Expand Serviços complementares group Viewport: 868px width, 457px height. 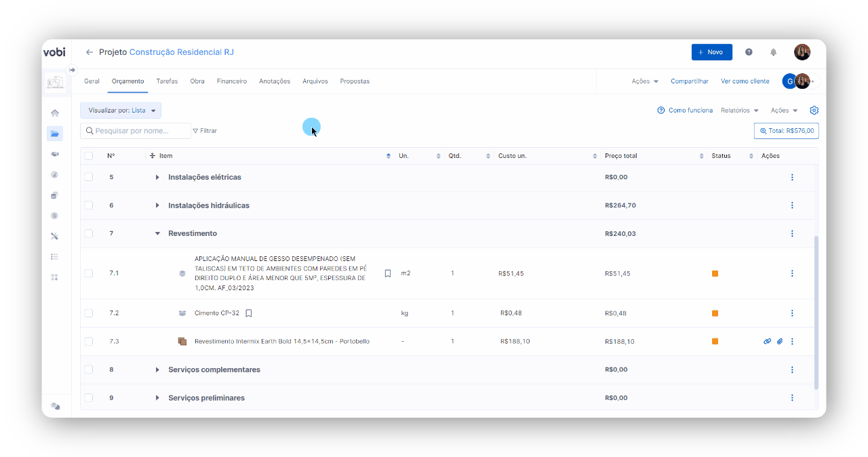[157, 370]
